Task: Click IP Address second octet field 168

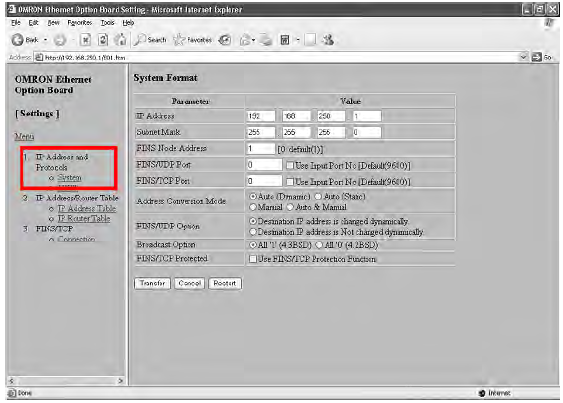Action: pyautogui.click(x=296, y=116)
